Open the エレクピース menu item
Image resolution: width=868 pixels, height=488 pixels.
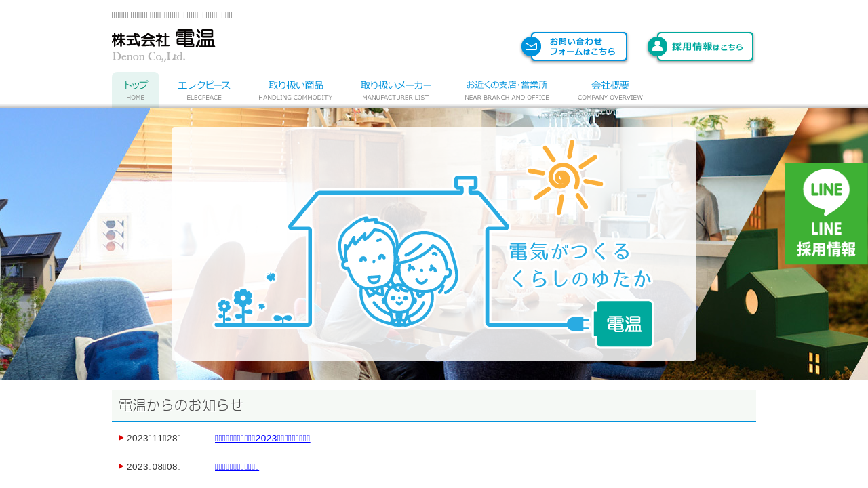point(204,90)
